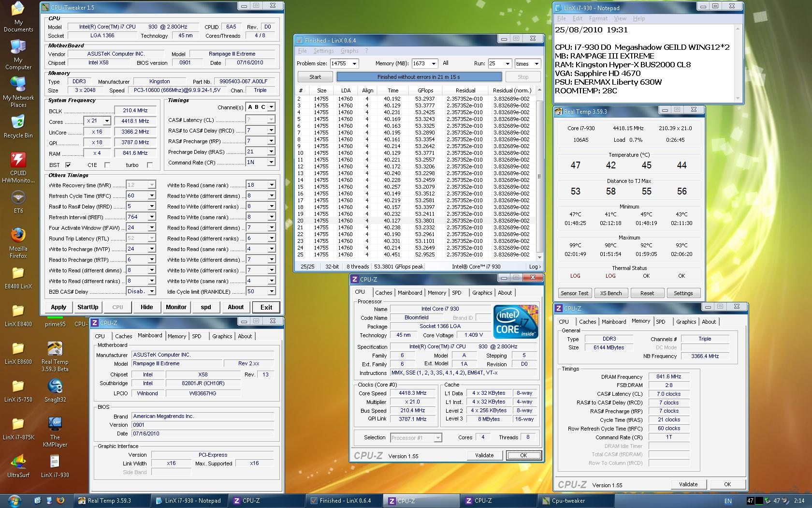812x508 pixels.
Task: Open the Cores multiplier dropdown
Action: coord(107,121)
